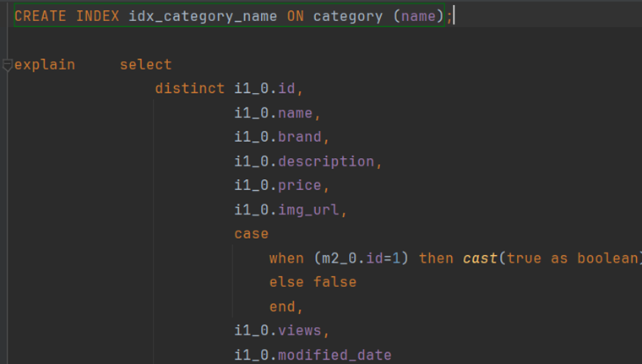The height and width of the screenshot is (364, 642).
Task: Click the explain keyword
Action: click(x=45, y=65)
